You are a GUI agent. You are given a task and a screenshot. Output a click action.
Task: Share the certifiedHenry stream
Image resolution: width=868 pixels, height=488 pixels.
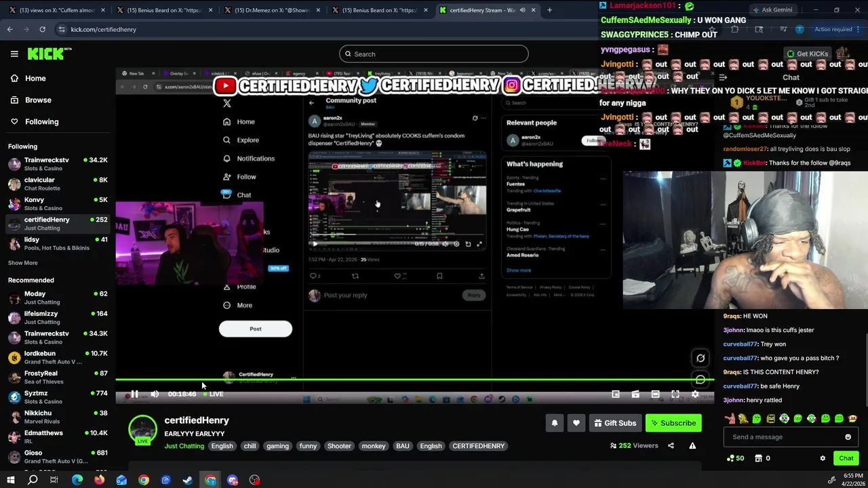point(671,445)
